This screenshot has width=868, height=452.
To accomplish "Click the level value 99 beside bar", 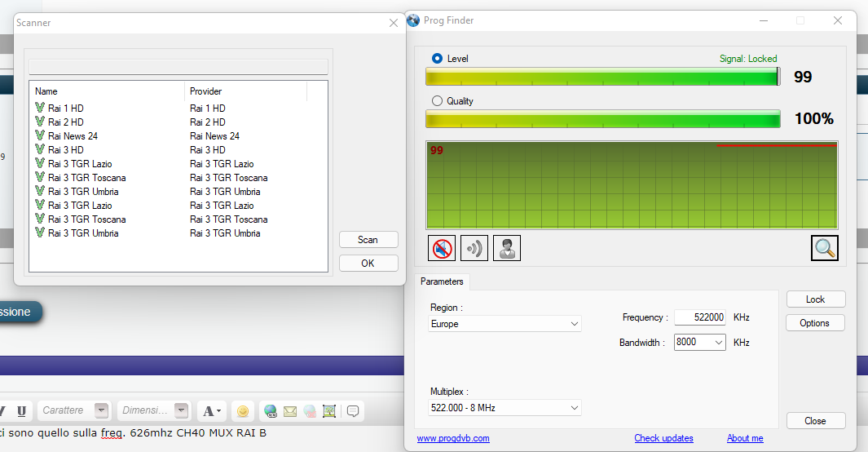I will coord(803,77).
